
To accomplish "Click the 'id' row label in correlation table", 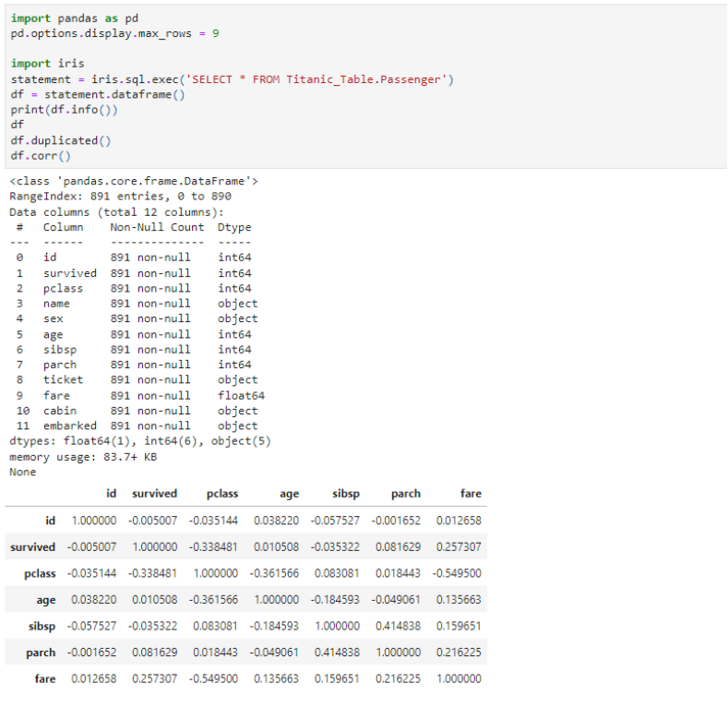I will (x=49, y=521).
